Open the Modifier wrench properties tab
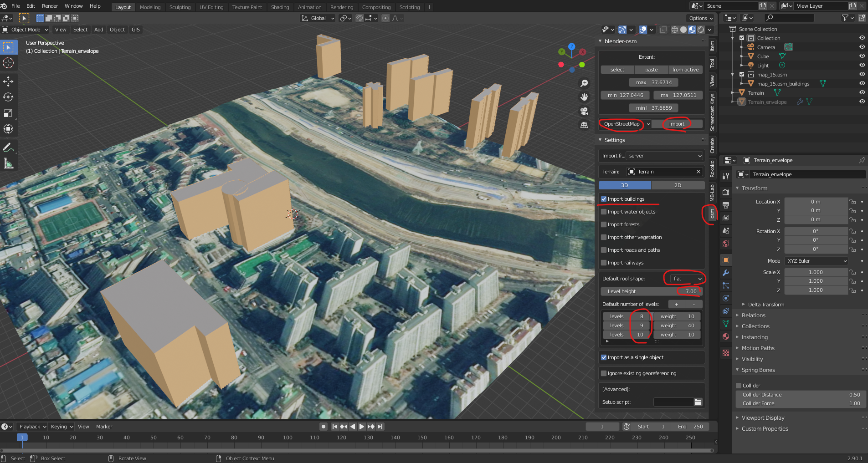The width and height of the screenshot is (868, 463). point(726,273)
